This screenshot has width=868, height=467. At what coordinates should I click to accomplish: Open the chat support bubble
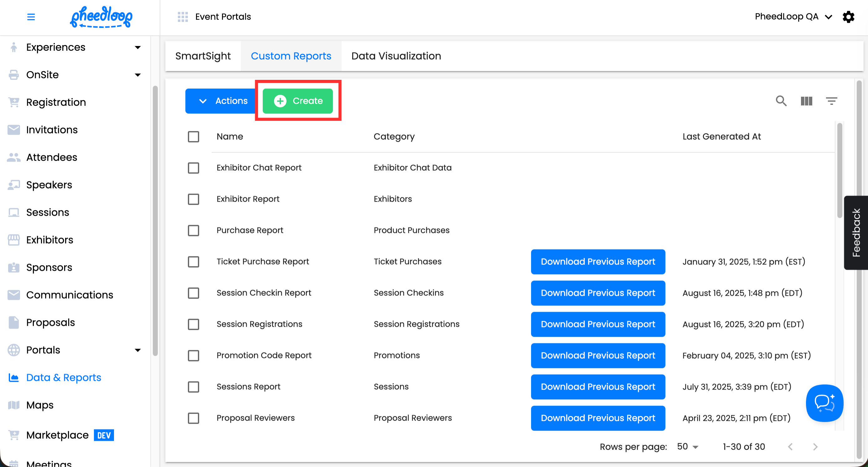tap(824, 403)
